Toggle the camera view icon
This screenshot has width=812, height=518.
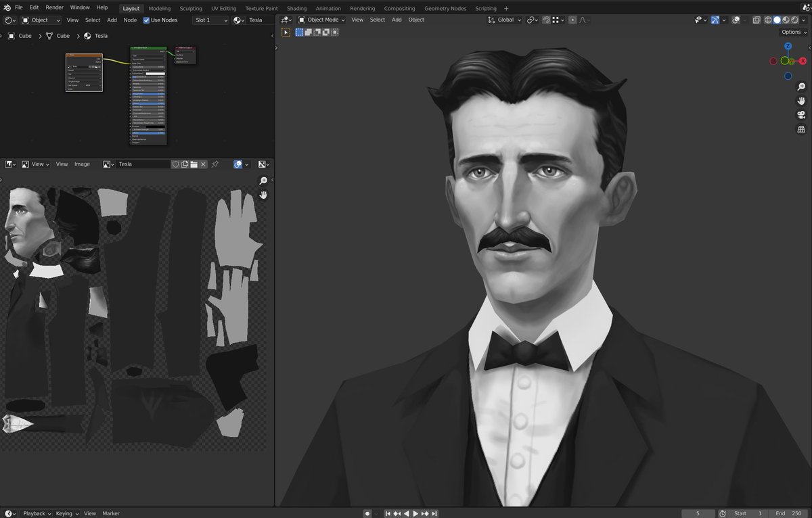(x=801, y=115)
